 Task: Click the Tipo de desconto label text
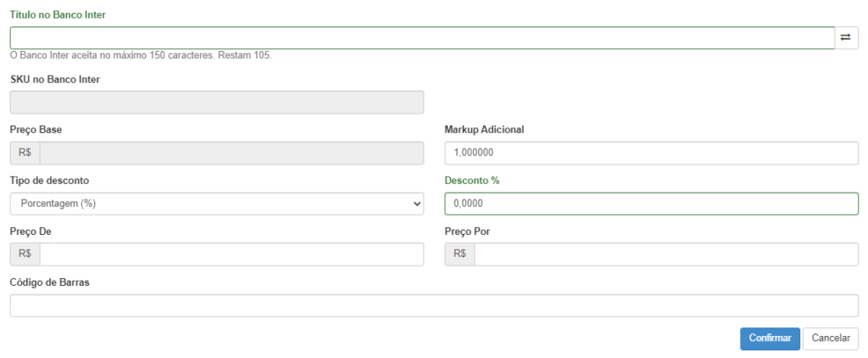pyautogui.click(x=49, y=181)
